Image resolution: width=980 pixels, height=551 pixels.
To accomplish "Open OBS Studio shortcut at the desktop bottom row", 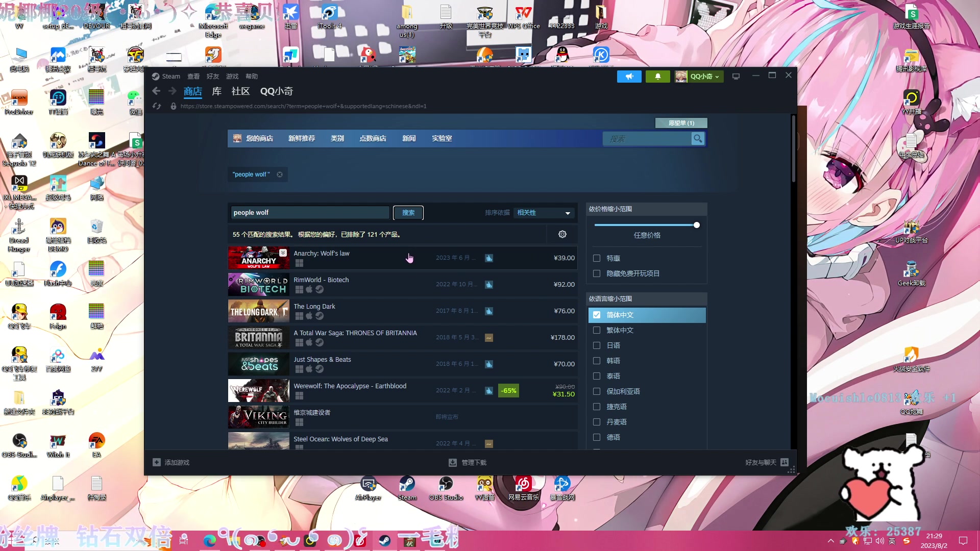I will [446, 488].
